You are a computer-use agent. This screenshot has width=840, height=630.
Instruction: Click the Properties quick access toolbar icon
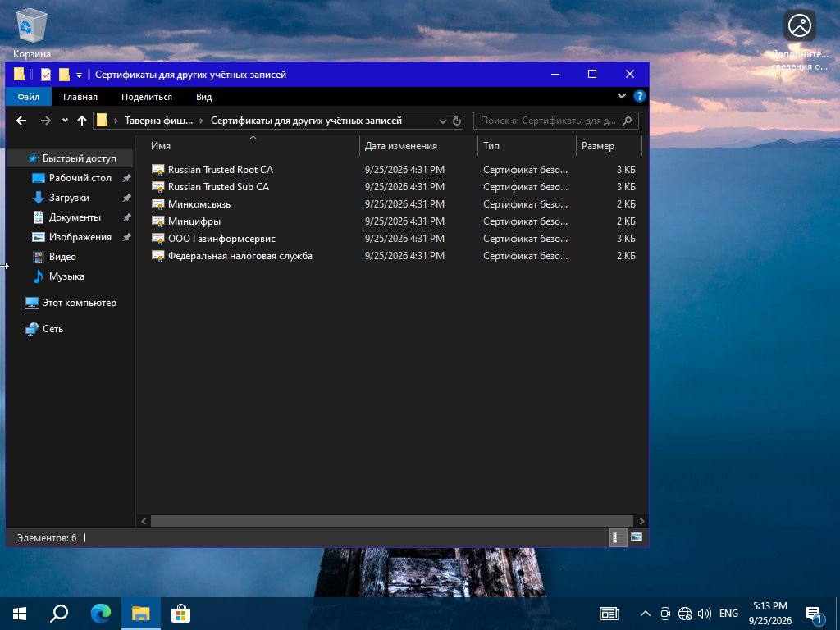pyautogui.click(x=46, y=75)
